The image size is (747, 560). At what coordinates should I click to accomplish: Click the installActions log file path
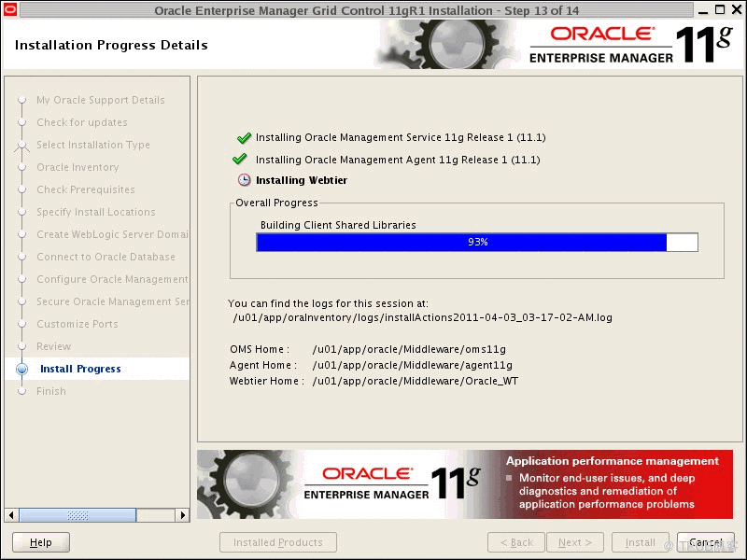pyautogui.click(x=423, y=317)
